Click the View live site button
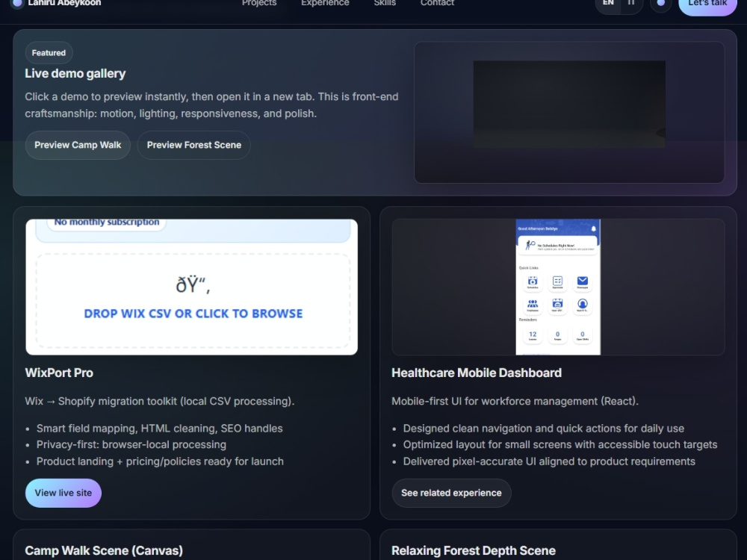 pyautogui.click(x=63, y=493)
